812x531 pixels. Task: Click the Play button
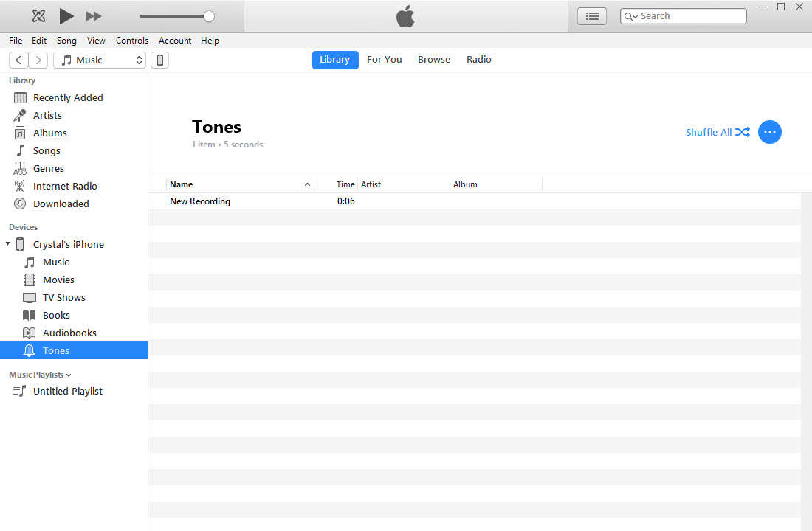66,16
